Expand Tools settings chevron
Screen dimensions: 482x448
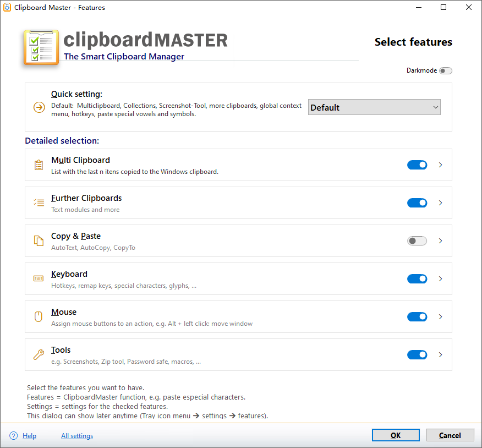point(440,355)
